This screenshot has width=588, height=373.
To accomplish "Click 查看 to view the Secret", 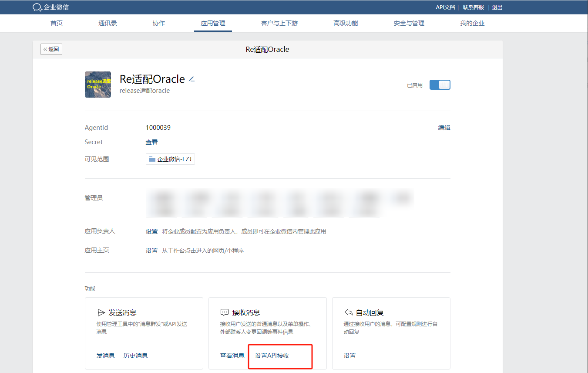I will coord(151,142).
